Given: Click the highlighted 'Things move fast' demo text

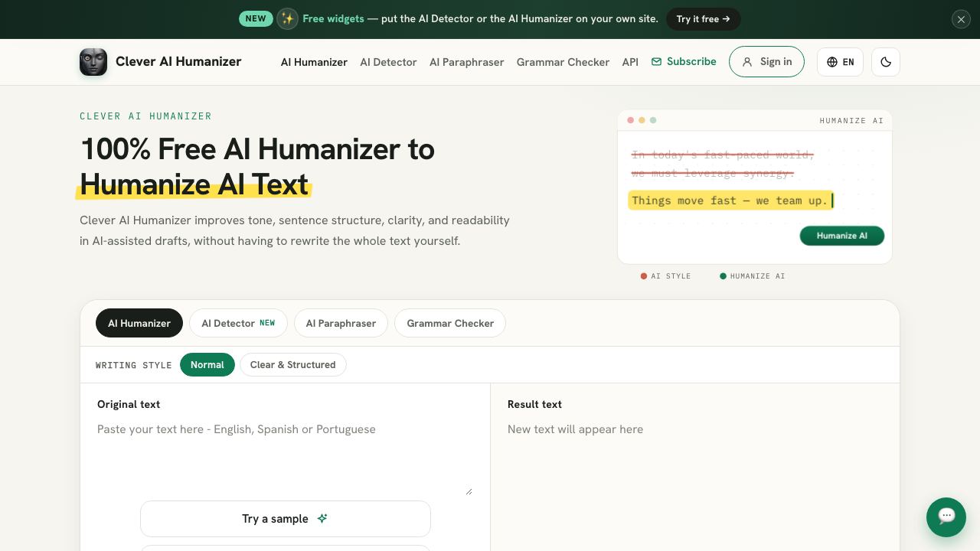Looking at the screenshot, I should point(730,201).
